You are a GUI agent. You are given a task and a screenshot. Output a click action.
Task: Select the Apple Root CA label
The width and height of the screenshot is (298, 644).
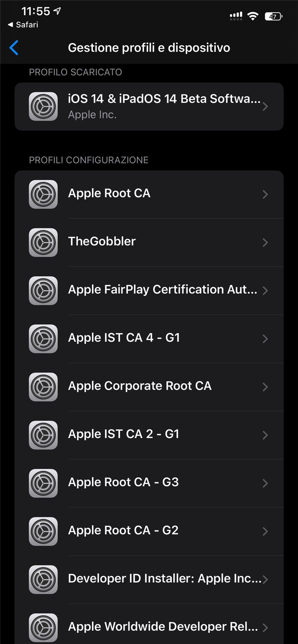pyautogui.click(x=109, y=193)
